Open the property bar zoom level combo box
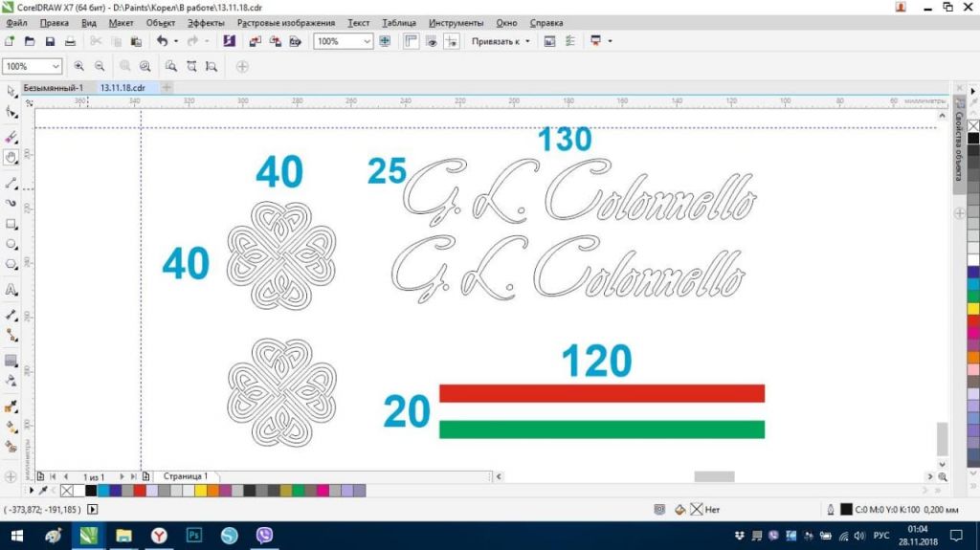This screenshot has height=550, width=980. (56, 67)
